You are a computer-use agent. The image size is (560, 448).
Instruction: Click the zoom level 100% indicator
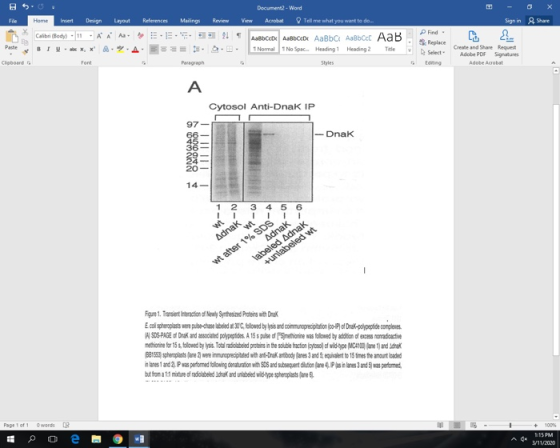(x=550, y=425)
